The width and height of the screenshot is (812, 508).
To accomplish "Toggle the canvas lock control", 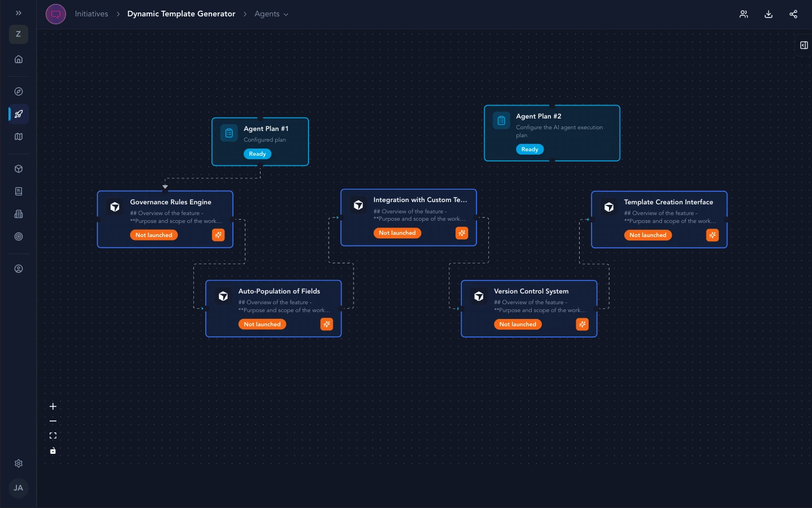I will [53, 451].
